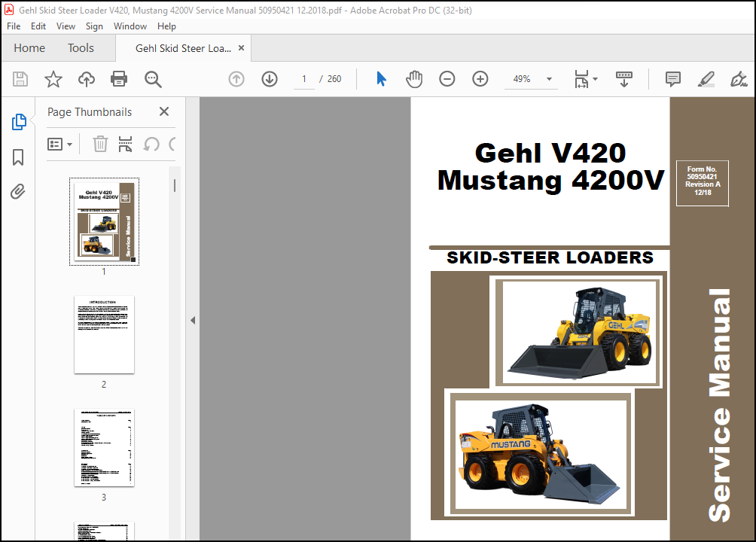This screenshot has width=756, height=542.
Task: Rotate page clockwise in thumbnails toolbar
Action: pyautogui.click(x=172, y=144)
